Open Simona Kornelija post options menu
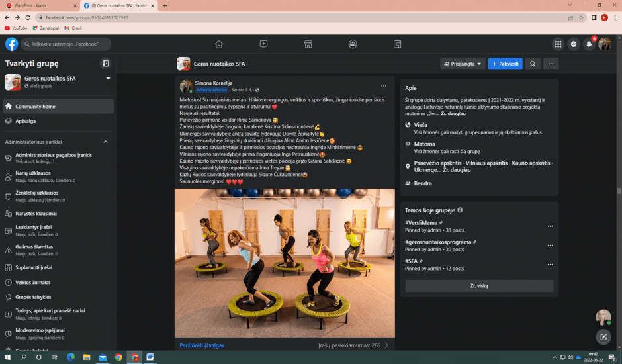The image size is (622, 364). click(x=384, y=86)
